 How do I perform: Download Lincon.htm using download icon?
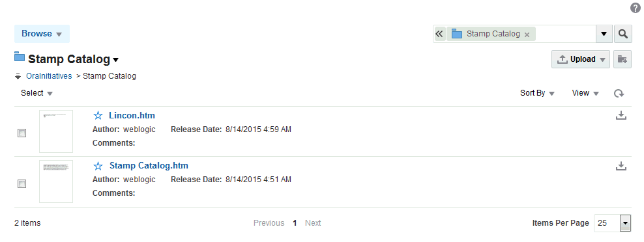621,115
